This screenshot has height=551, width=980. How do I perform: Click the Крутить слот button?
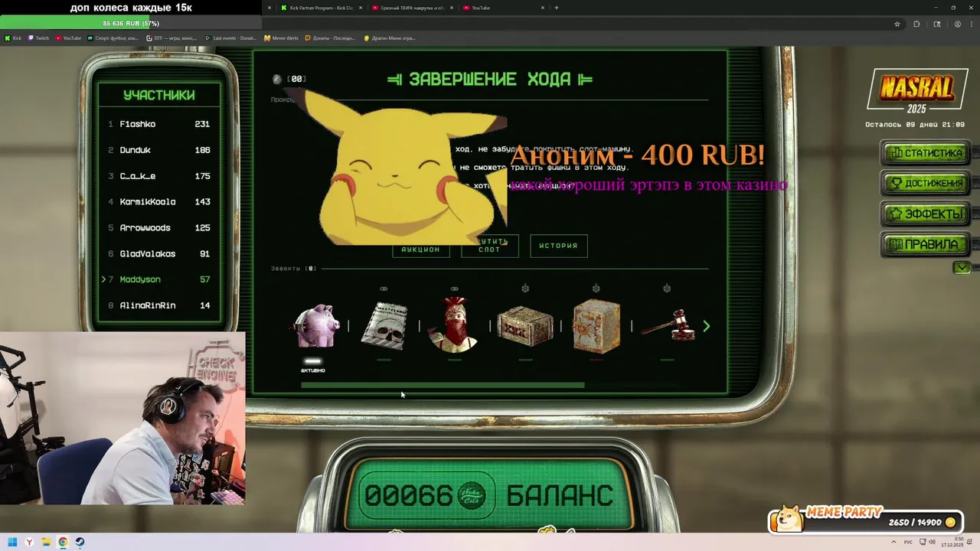[490, 246]
